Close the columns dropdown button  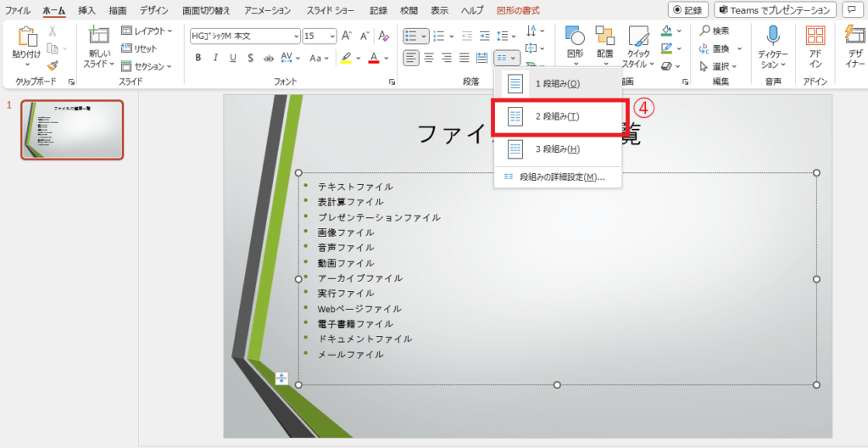[x=507, y=58]
